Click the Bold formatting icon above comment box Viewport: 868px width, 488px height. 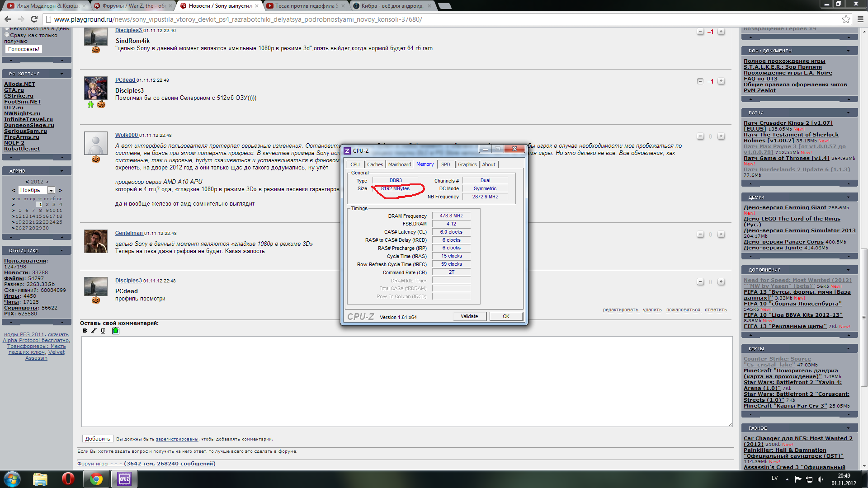tap(85, 331)
